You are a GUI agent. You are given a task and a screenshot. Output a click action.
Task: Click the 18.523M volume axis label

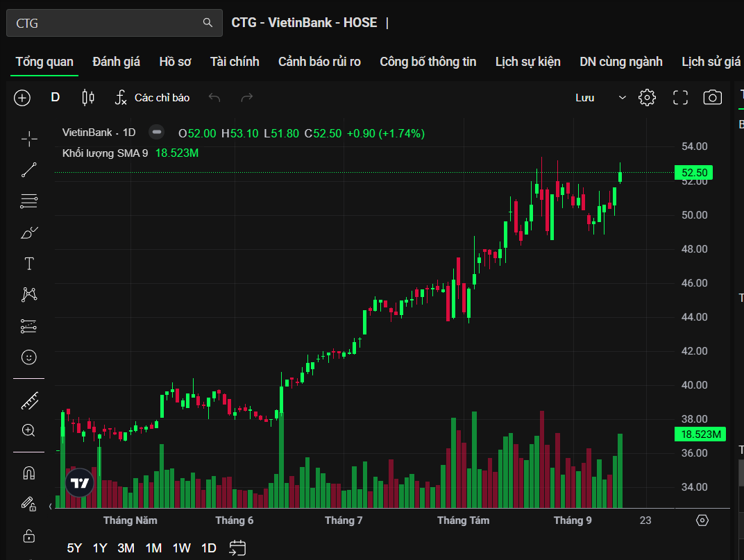[x=700, y=434]
